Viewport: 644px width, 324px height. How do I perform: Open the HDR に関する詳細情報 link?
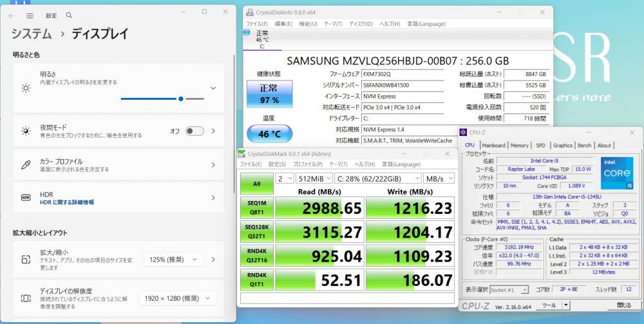[x=67, y=202]
